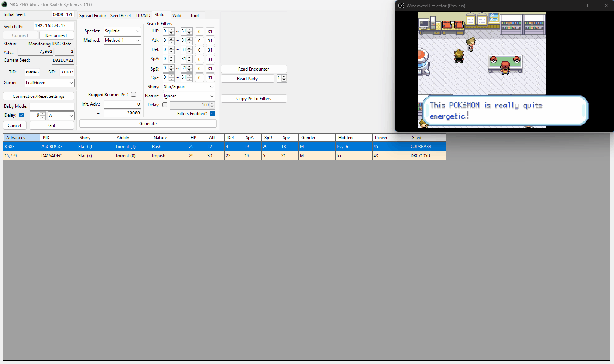Screen dimensions: 614x364
Task: Open the Tools tab
Action: click(195, 16)
